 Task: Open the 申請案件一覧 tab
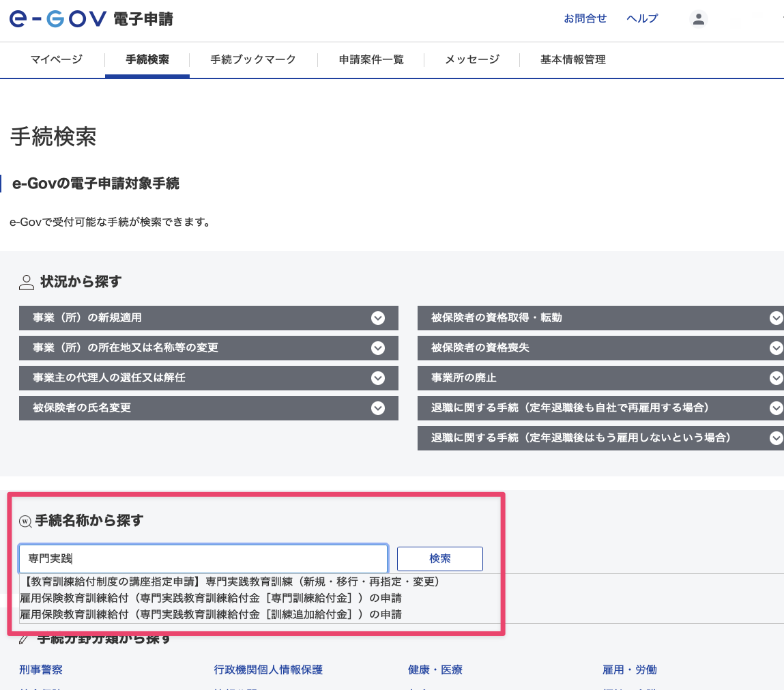[371, 60]
